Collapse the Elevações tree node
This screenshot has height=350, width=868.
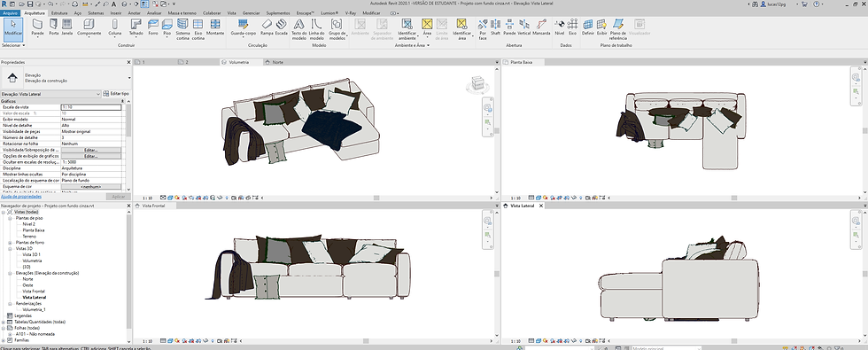pyautogui.click(x=10, y=273)
